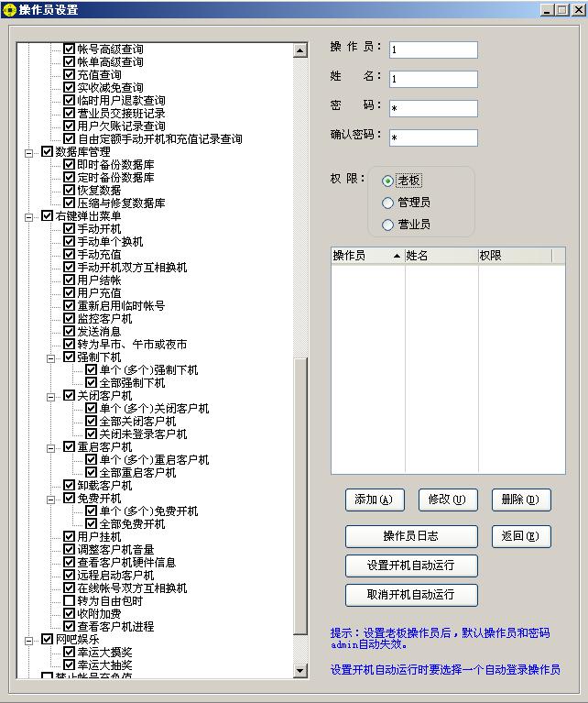Click 取消开机自动运行 button
This screenshot has width=588, height=703.
(411, 595)
